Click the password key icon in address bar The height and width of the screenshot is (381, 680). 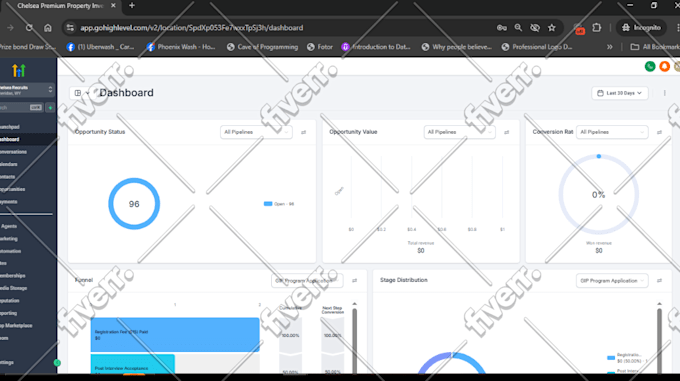(x=502, y=28)
